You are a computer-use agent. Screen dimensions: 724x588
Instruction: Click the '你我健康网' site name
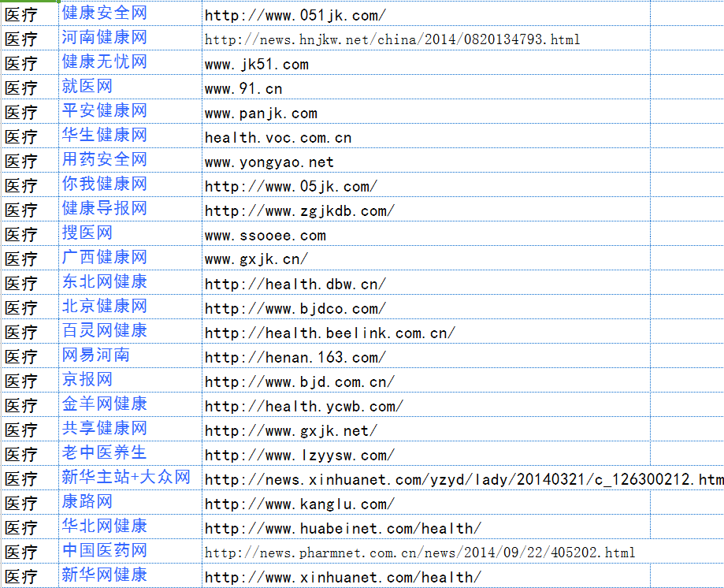click(x=130, y=184)
